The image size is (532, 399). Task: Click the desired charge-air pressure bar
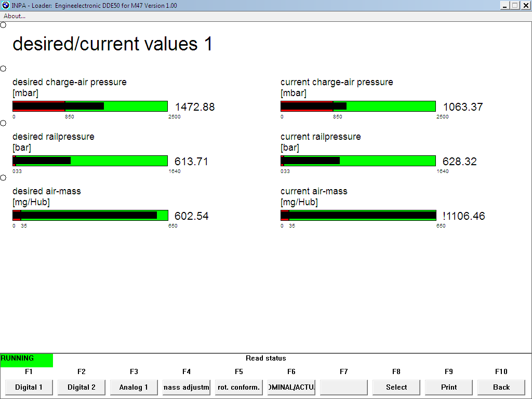click(x=90, y=107)
